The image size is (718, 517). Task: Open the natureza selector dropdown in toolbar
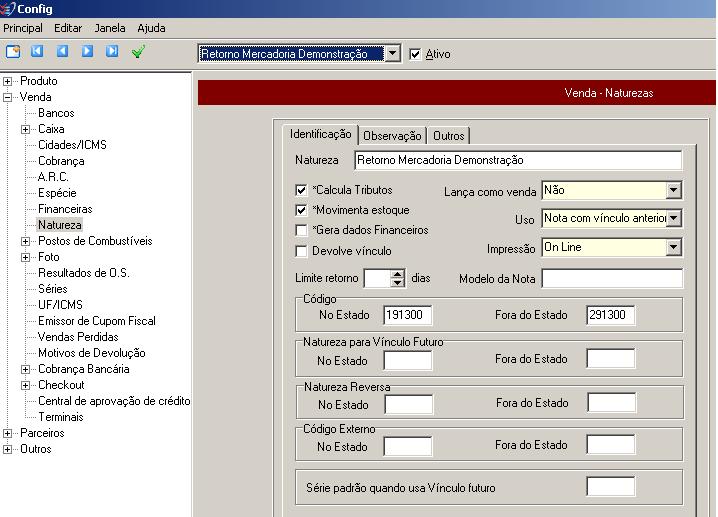click(392, 54)
